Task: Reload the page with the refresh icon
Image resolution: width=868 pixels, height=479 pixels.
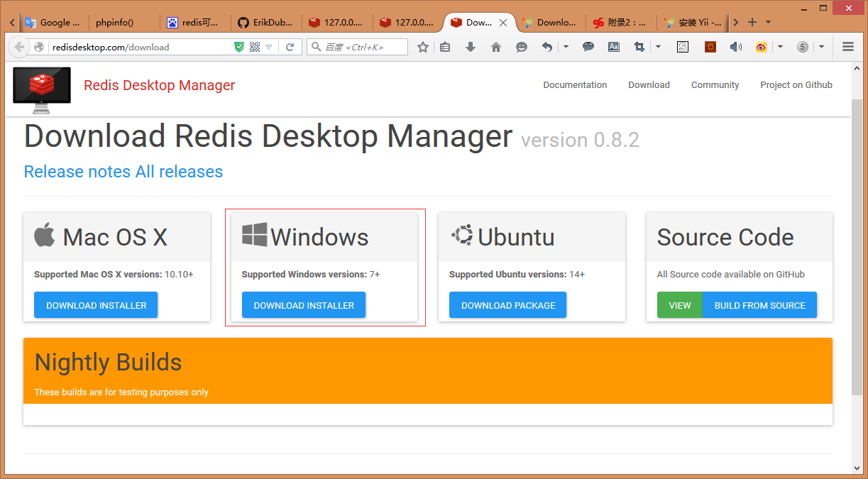Action: [290, 47]
